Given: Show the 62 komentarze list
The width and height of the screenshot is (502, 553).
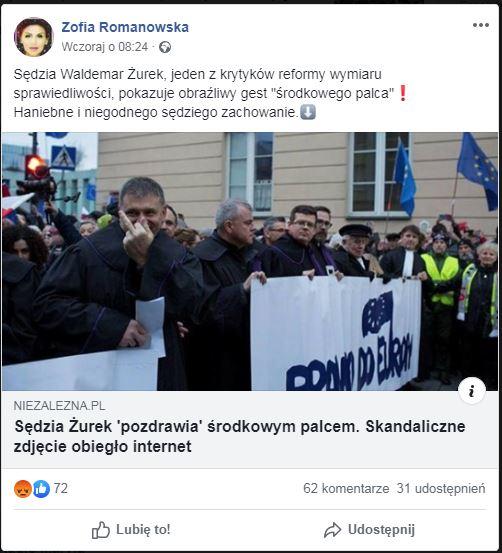Looking at the screenshot, I should (346, 489).
